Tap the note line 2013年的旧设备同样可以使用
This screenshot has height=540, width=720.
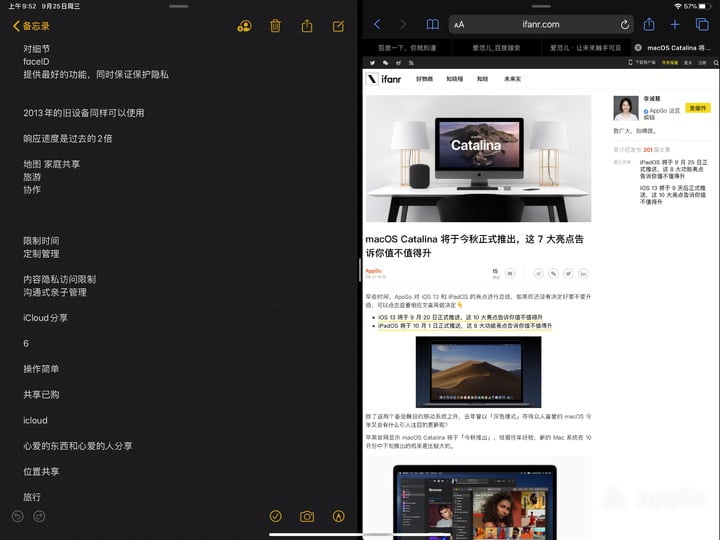click(x=84, y=113)
